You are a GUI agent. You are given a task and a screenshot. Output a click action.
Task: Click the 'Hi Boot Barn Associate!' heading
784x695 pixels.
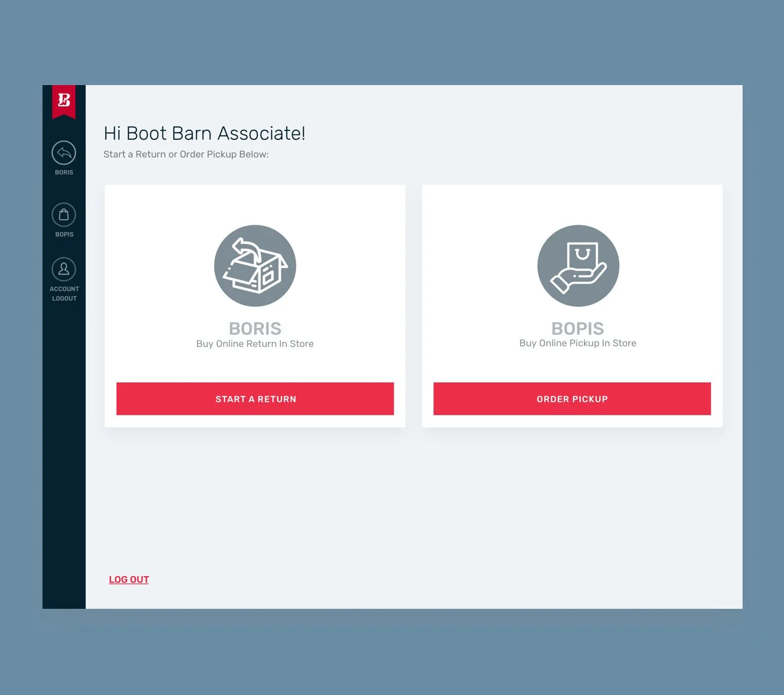coord(204,133)
